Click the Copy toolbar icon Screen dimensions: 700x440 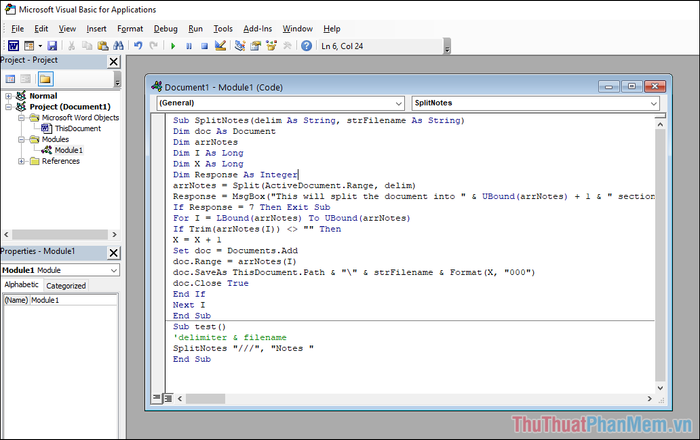click(x=87, y=46)
